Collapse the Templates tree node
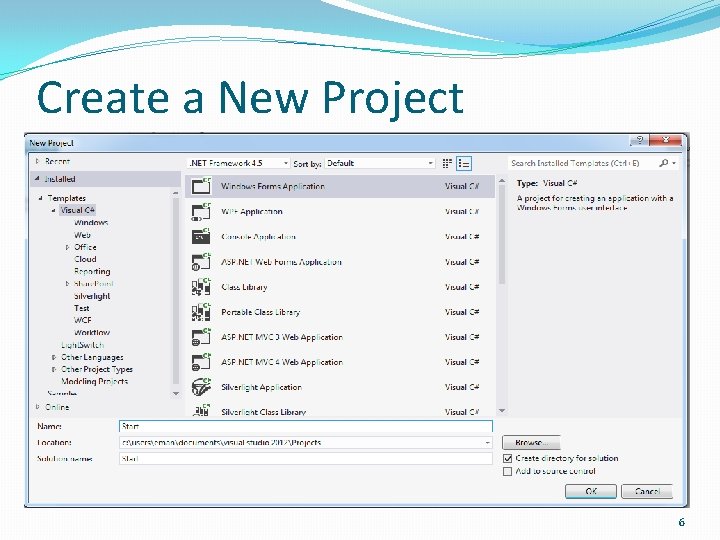This screenshot has width=720, height=540. point(40,198)
